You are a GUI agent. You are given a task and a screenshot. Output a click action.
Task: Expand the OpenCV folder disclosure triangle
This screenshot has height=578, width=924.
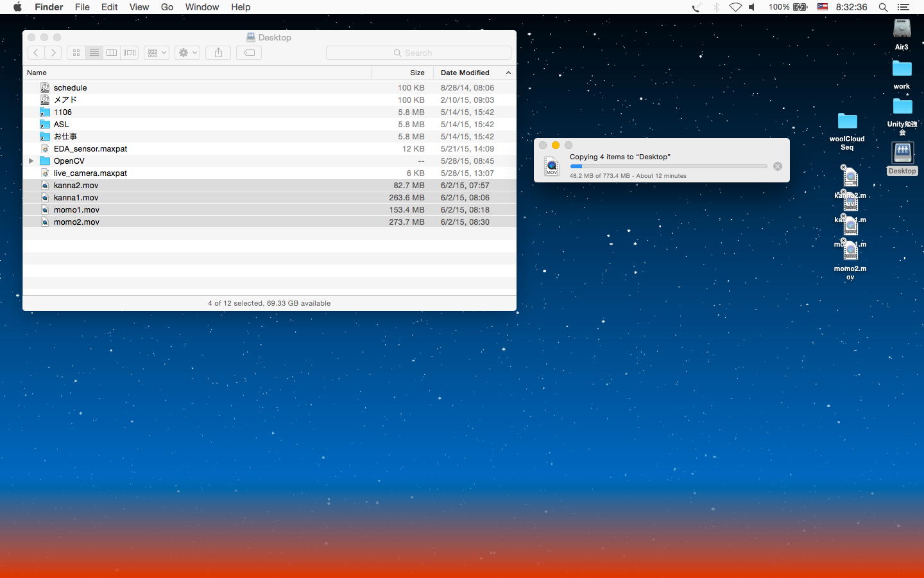click(x=31, y=161)
